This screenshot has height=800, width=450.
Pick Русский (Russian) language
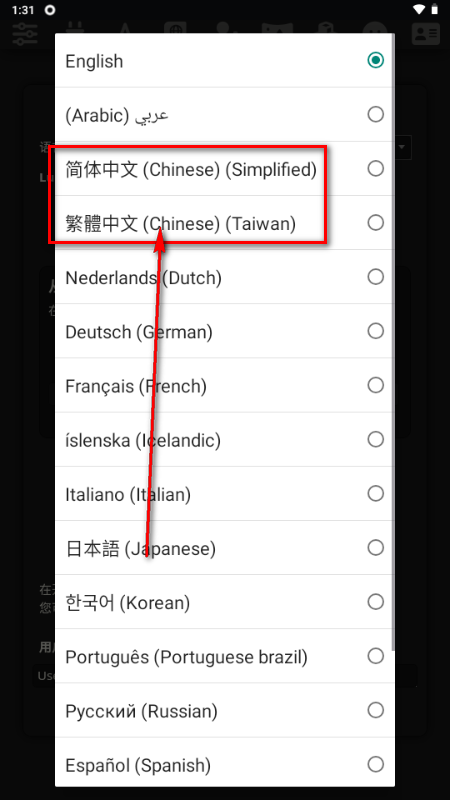click(224, 710)
